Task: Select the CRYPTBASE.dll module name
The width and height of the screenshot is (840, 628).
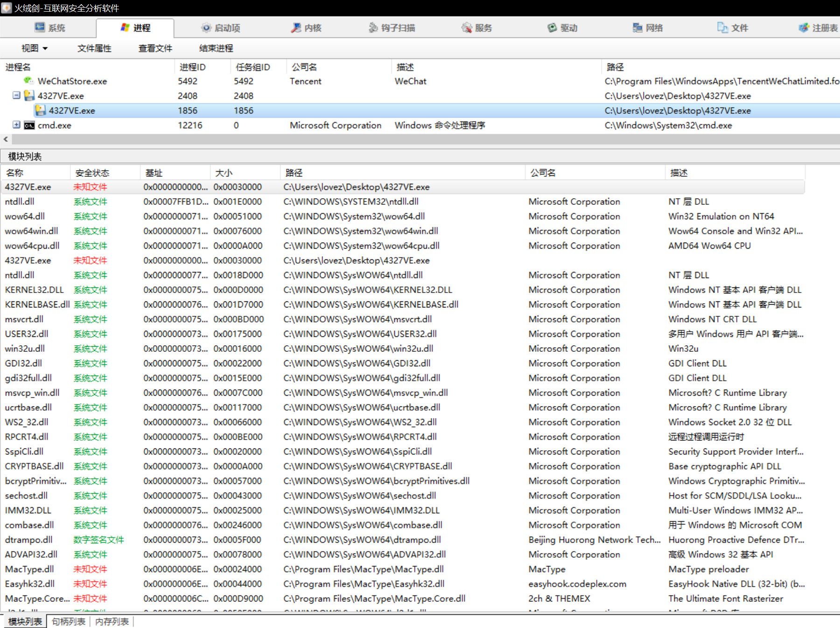Action: click(35, 466)
